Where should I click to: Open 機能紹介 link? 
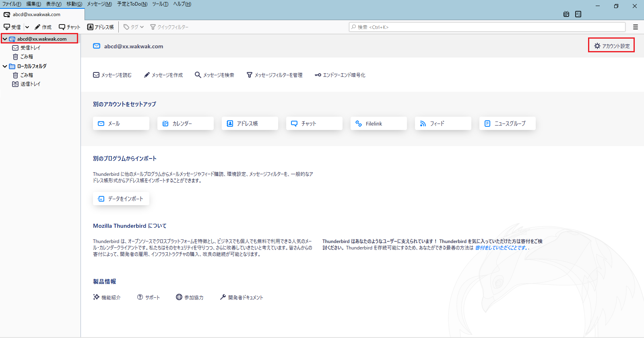click(x=107, y=297)
